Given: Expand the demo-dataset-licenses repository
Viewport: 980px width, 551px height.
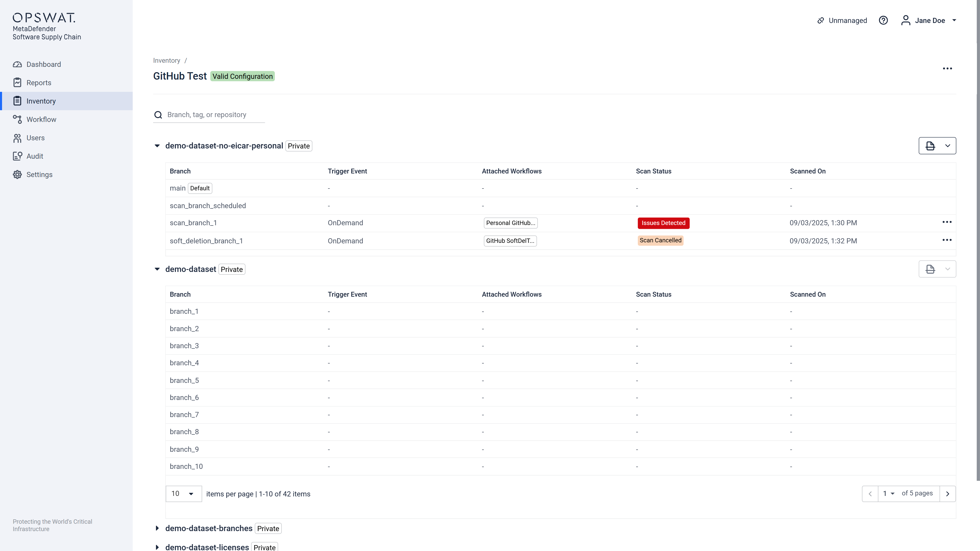Looking at the screenshot, I should (157, 547).
